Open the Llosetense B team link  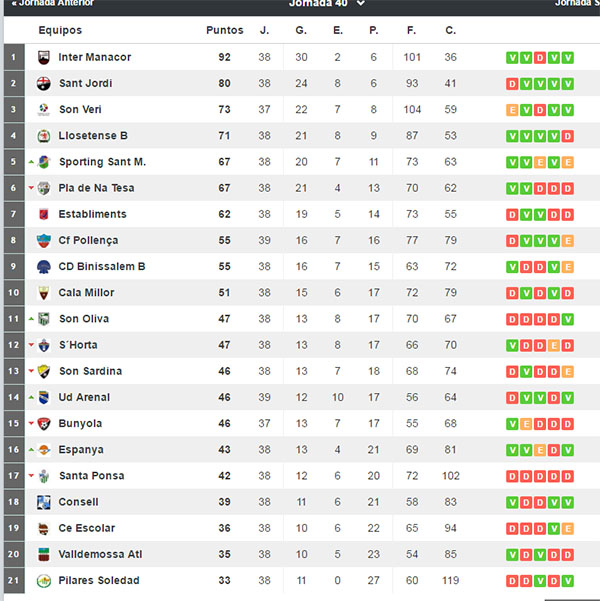(93, 136)
